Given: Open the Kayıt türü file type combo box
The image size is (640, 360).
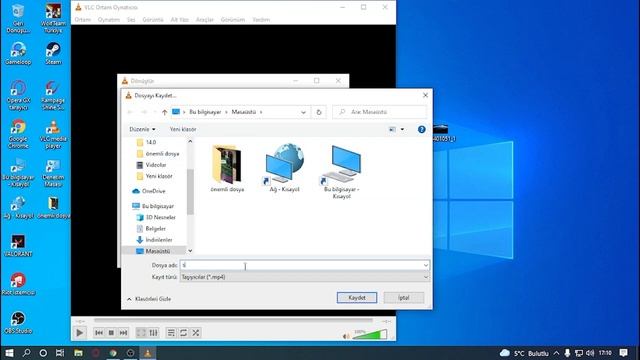Looking at the screenshot, I should tap(305, 277).
